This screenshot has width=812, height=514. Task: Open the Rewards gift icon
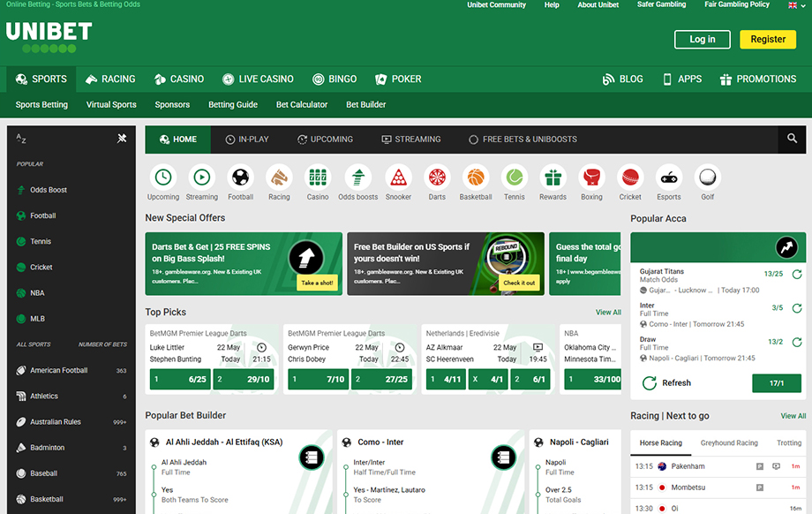click(x=553, y=178)
